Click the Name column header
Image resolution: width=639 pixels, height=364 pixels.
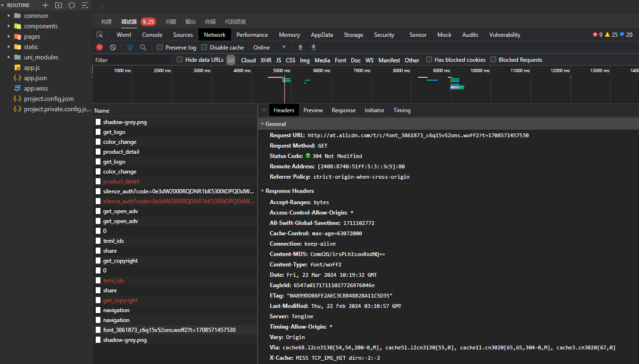[102, 110]
